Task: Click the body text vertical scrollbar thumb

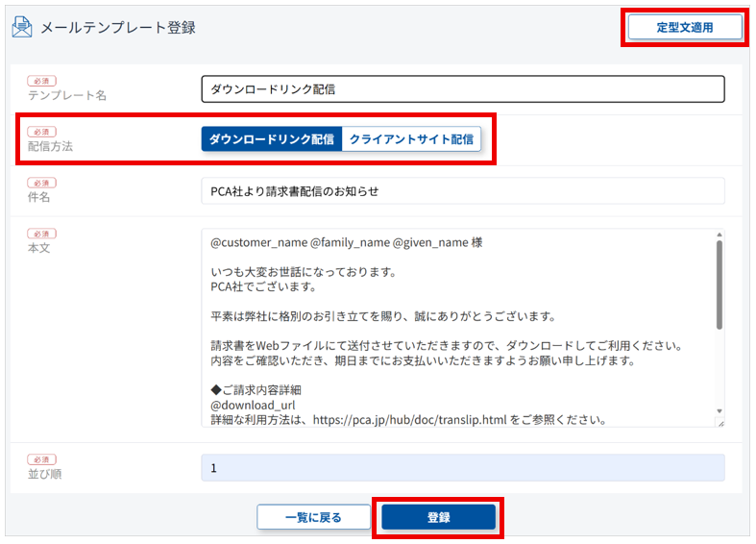Action: coord(719,284)
